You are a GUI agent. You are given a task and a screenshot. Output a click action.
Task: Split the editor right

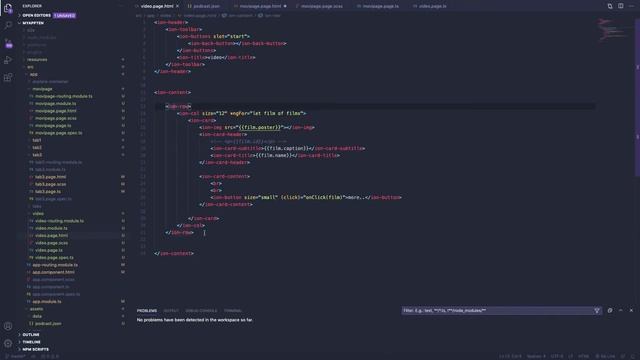point(620,6)
